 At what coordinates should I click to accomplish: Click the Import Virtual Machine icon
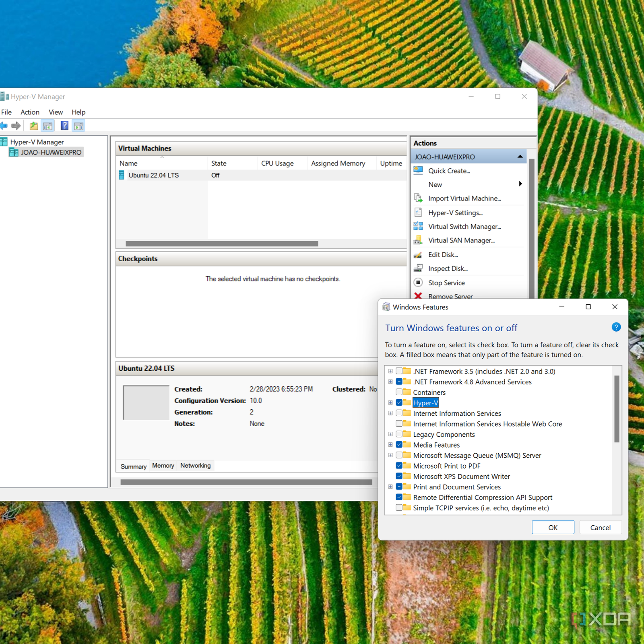(x=418, y=198)
